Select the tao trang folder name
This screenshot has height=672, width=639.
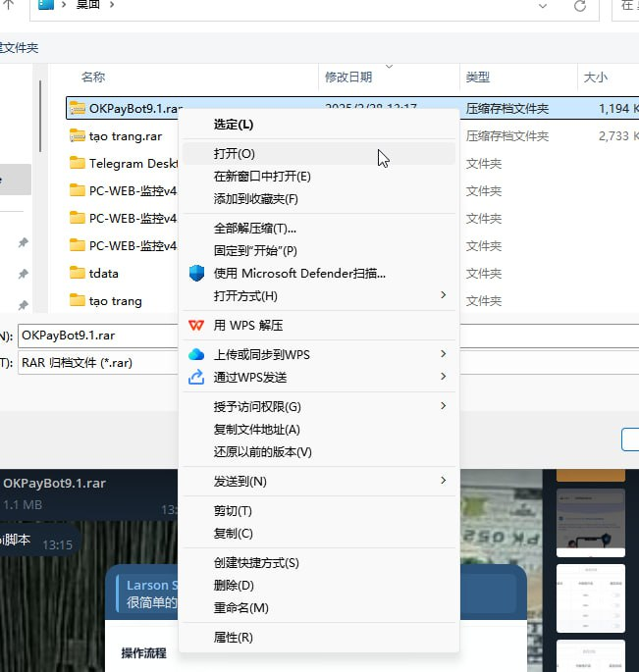(116, 301)
